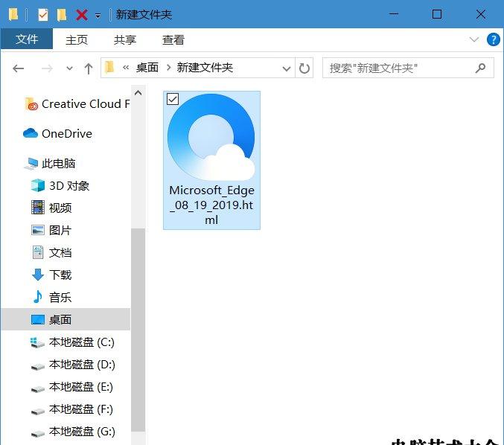Click the magnifier search icon
Viewport: 504px width, 445px height.
pyautogui.click(x=480, y=68)
